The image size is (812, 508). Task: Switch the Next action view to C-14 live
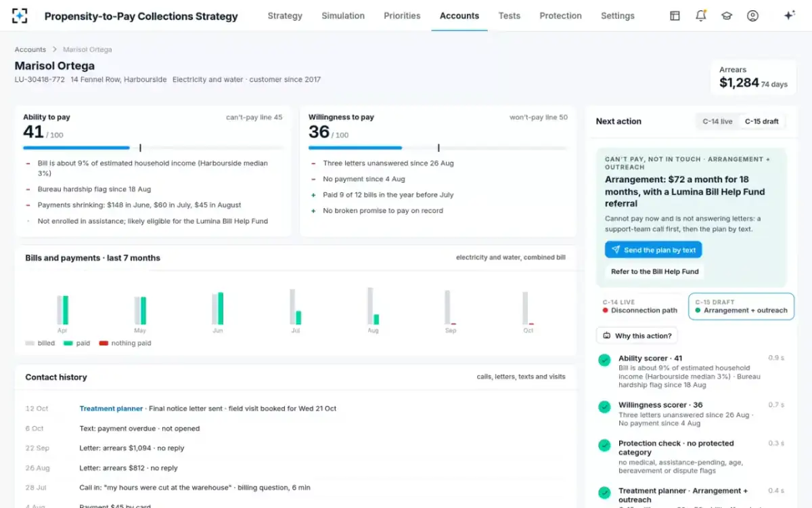coord(717,122)
